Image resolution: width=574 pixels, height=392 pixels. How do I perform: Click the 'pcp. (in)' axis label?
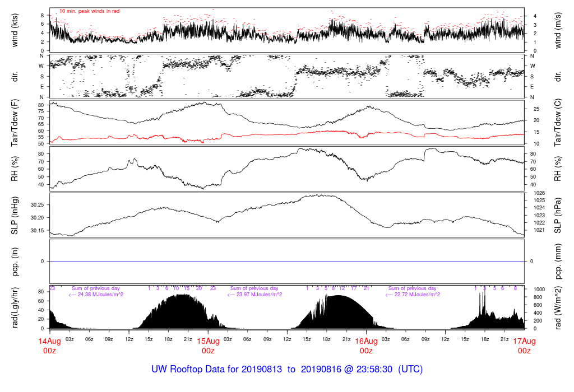tap(15, 262)
